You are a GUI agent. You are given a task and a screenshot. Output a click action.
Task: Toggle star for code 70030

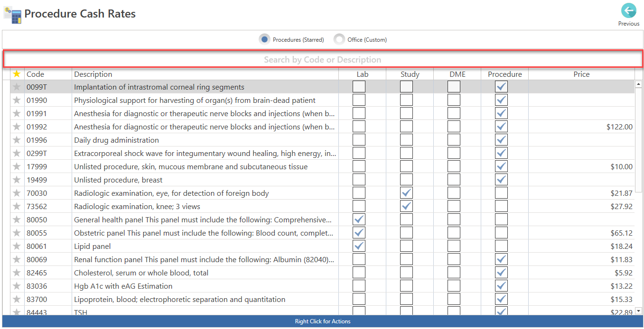[17, 193]
